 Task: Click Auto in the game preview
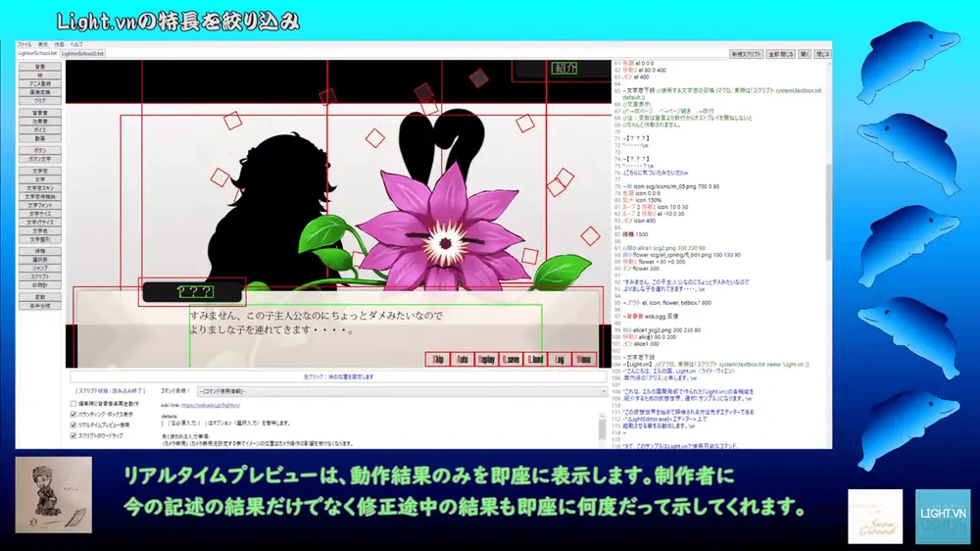[x=462, y=360]
